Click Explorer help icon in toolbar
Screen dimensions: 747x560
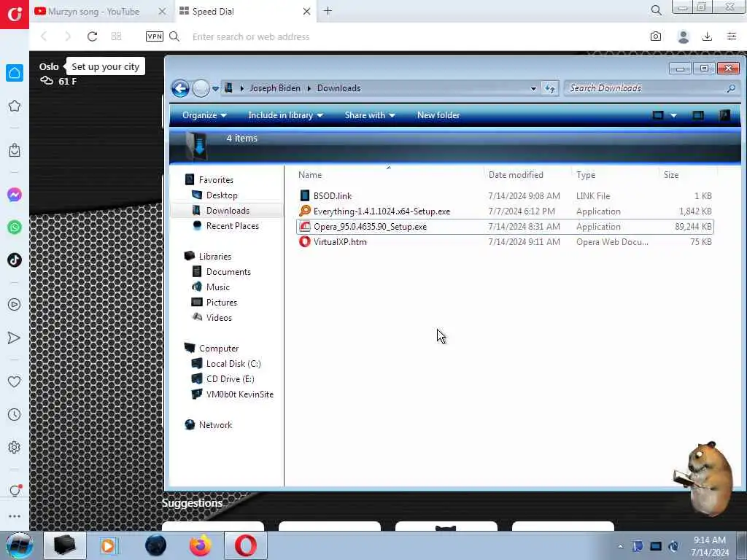click(724, 115)
